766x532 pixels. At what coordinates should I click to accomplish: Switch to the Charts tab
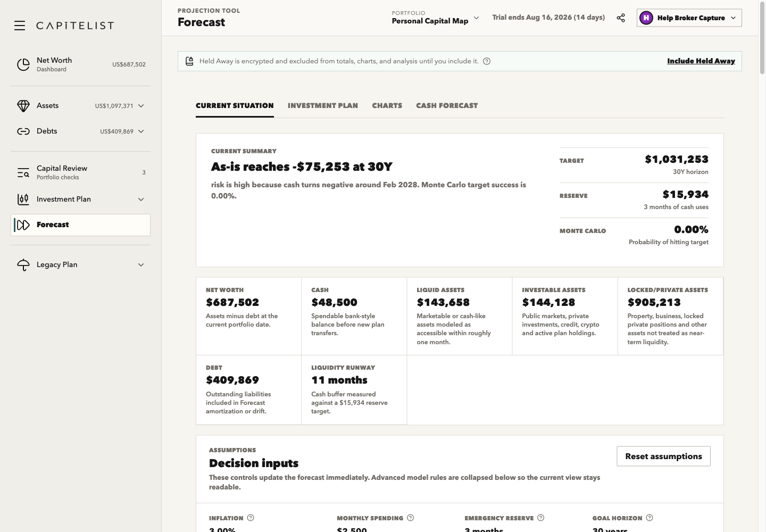[x=387, y=106]
